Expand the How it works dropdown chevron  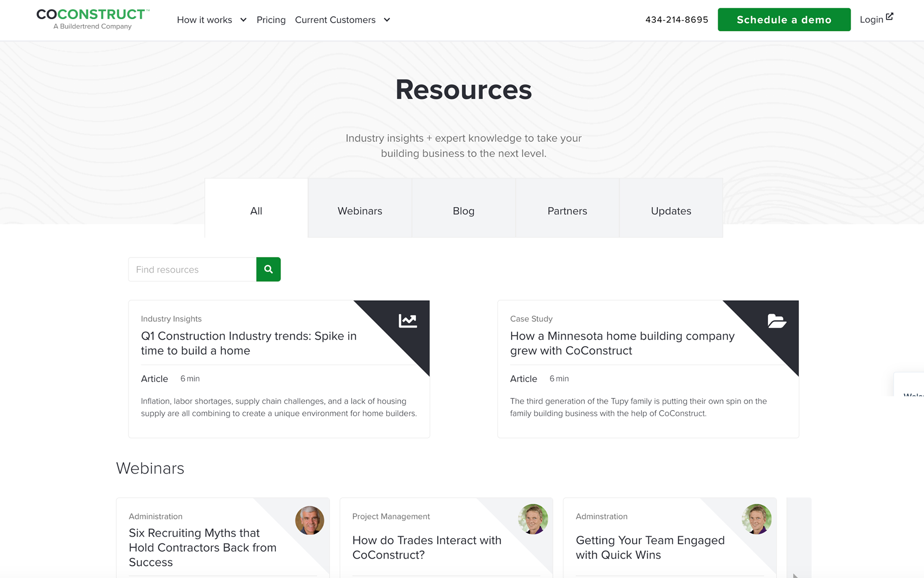coord(244,20)
